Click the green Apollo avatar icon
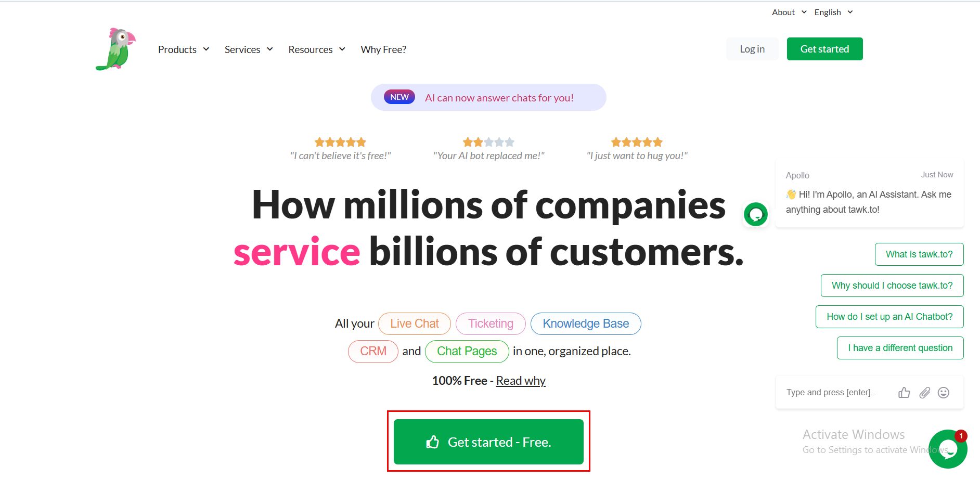Screen dimensions: 980x479 pyautogui.click(x=756, y=214)
